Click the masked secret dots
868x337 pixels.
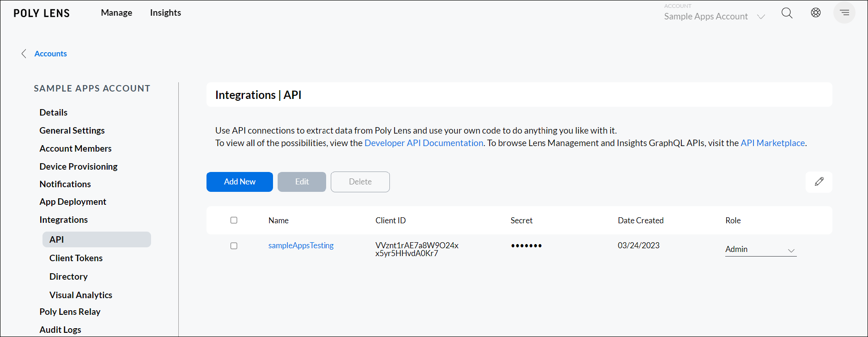point(526,245)
